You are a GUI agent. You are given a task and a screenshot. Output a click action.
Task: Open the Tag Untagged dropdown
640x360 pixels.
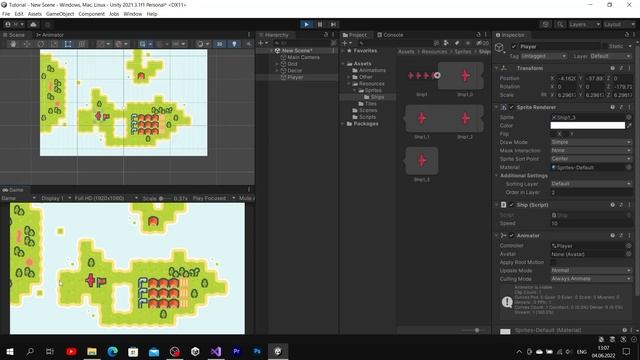544,56
